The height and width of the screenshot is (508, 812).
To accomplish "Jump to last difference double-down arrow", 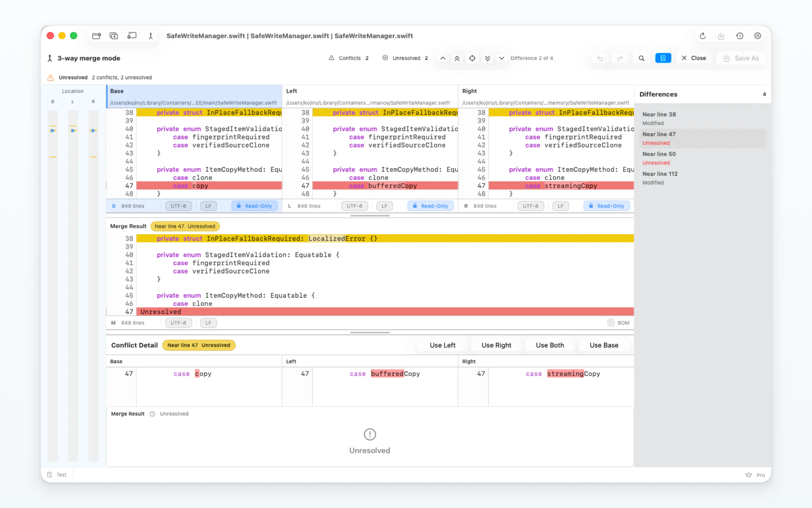I will pyautogui.click(x=488, y=58).
